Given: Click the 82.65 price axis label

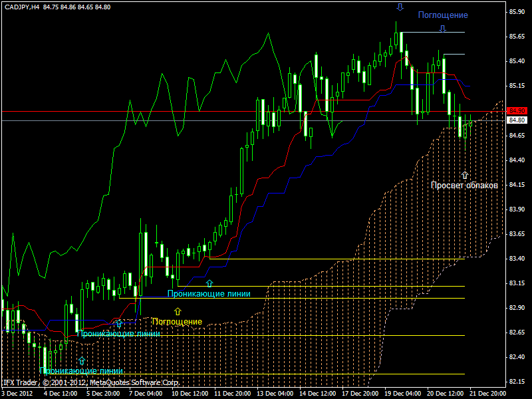Looking at the screenshot, I should coord(517,332).
